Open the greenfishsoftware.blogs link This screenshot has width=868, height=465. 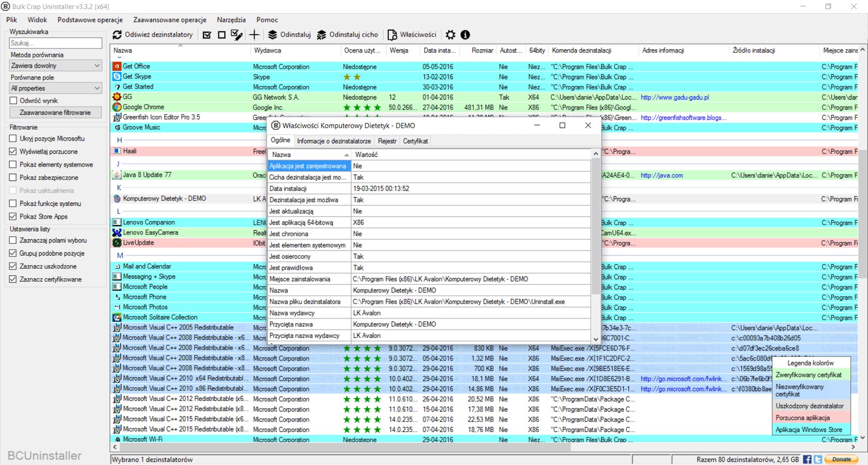683,118
